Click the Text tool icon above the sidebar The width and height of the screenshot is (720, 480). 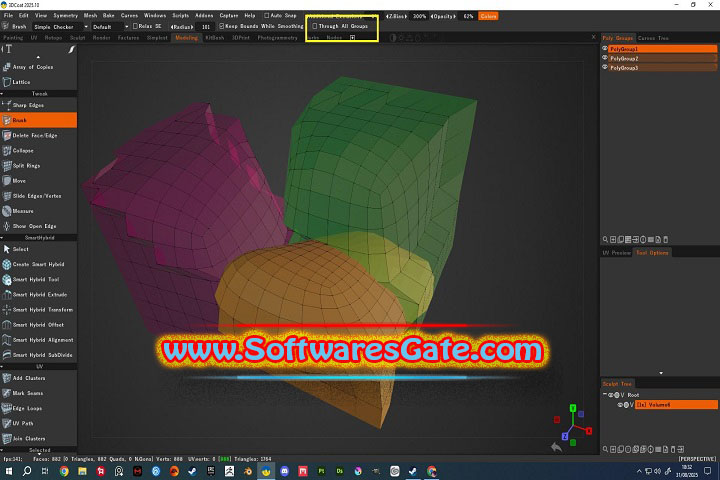pos(9,49)
